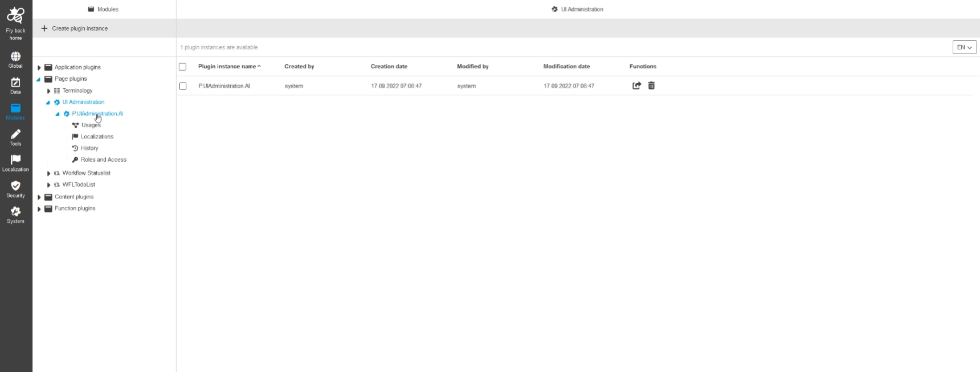This screenshot has width=980, height=372.
Task: Click the History clock icon in tree
Action: (x=75, y=148)
